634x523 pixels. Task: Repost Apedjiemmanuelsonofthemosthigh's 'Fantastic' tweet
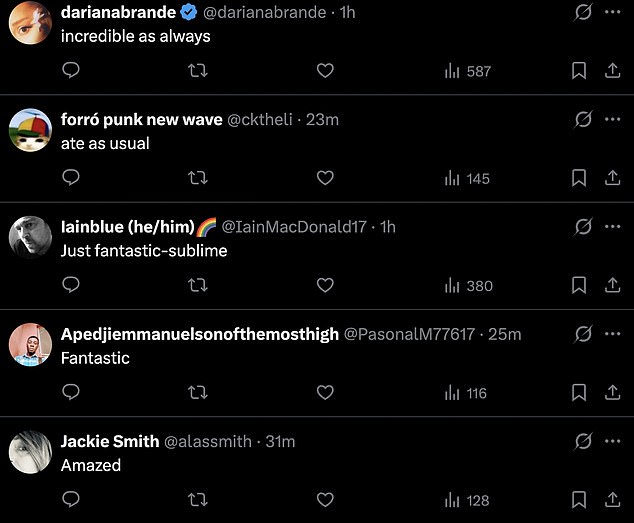(x=198, y=393)
